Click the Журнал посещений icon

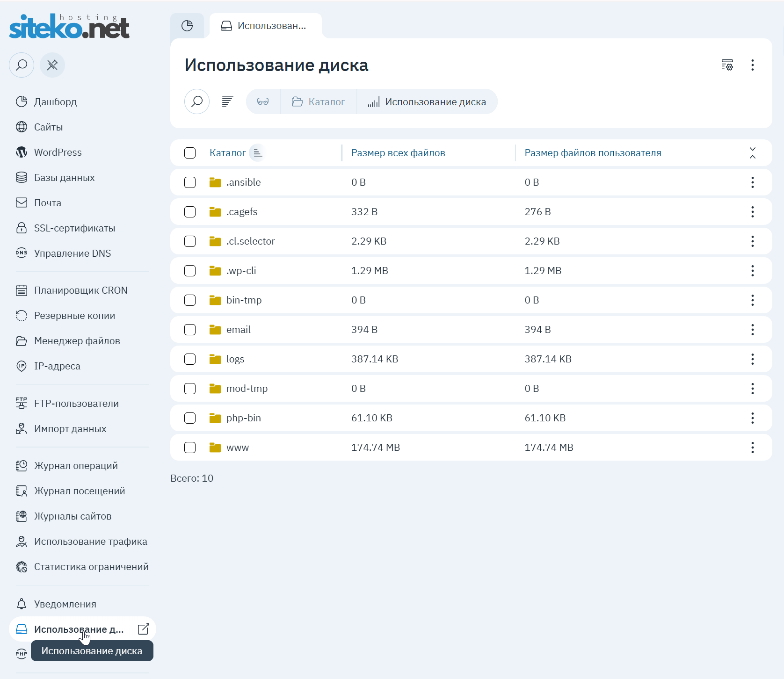pyautogui.click(x=22, y=491)
